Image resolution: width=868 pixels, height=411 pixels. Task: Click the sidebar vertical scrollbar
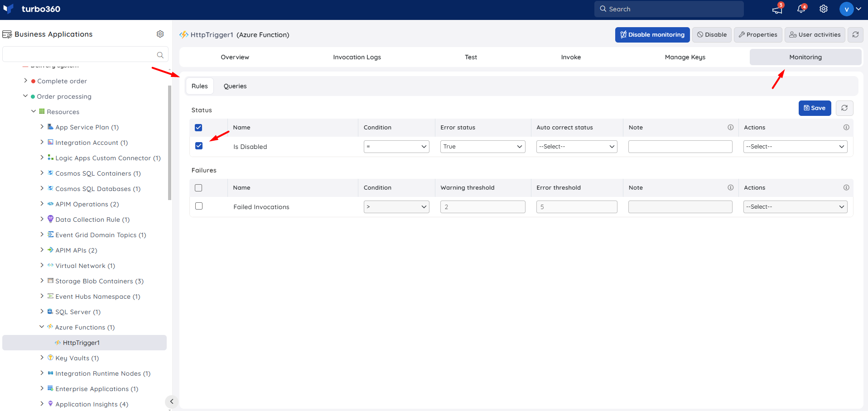170,143
